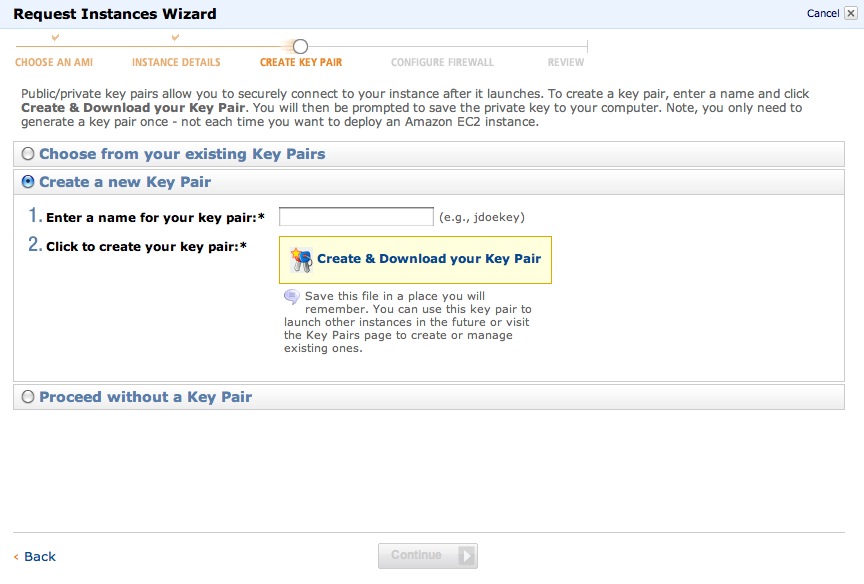Viewport: 864px width, 584px height.
Task: Go to the Choose an AMI step
Action: (54, 62)
